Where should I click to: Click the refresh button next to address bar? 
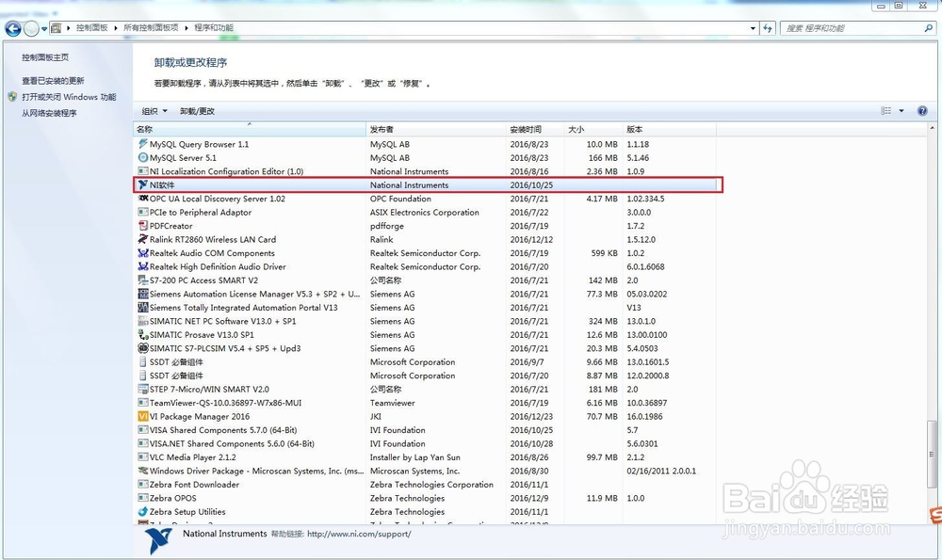(x=768, y=27)
